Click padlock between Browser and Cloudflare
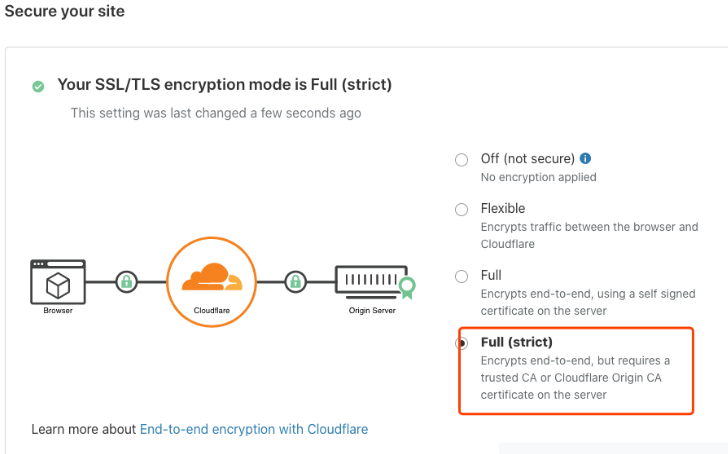Screen dimensions: 728x454 pos(126,282)
